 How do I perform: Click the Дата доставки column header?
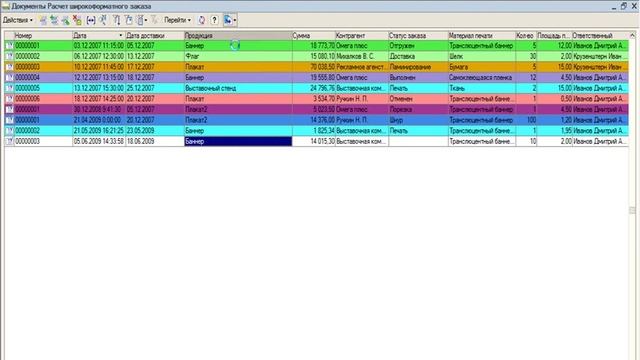click(x=155, y=36)
